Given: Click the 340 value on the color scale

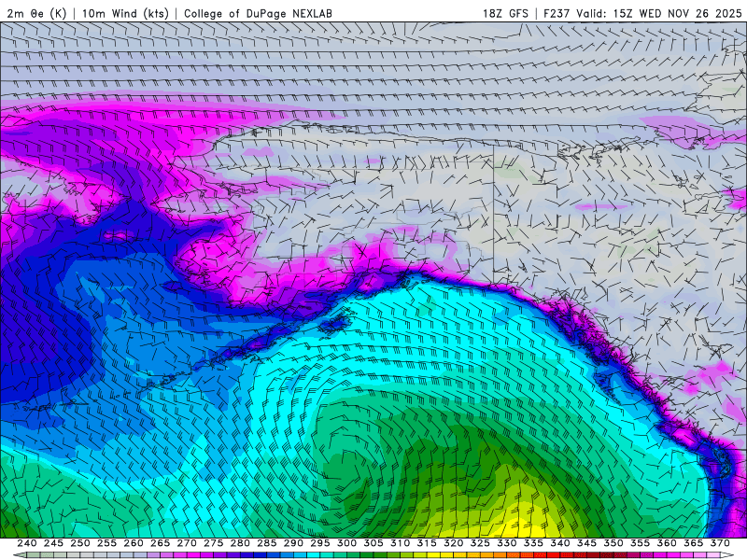Looking at the screenshot, I should click(560, 543).
